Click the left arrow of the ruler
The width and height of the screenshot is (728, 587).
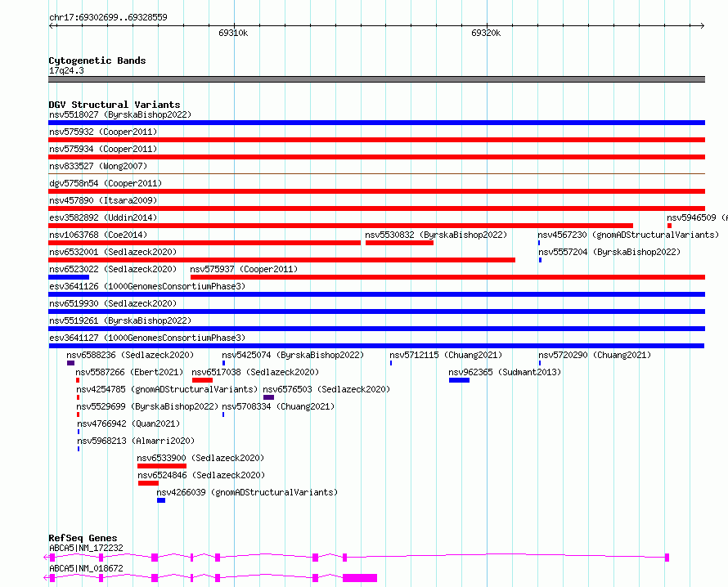click(52, 26)
